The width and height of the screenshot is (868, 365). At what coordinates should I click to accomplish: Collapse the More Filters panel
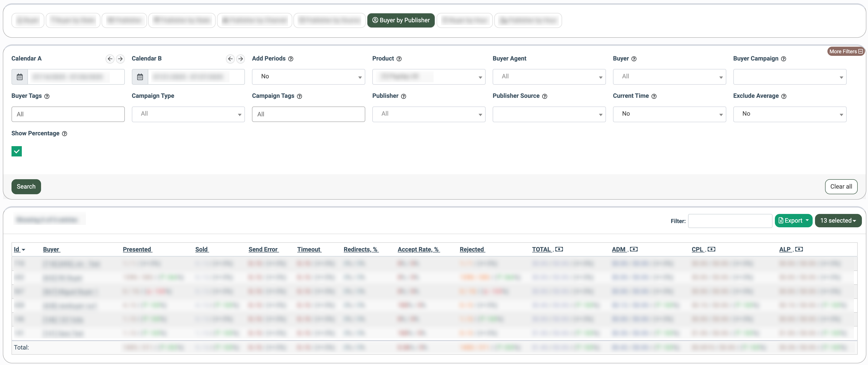846,52
